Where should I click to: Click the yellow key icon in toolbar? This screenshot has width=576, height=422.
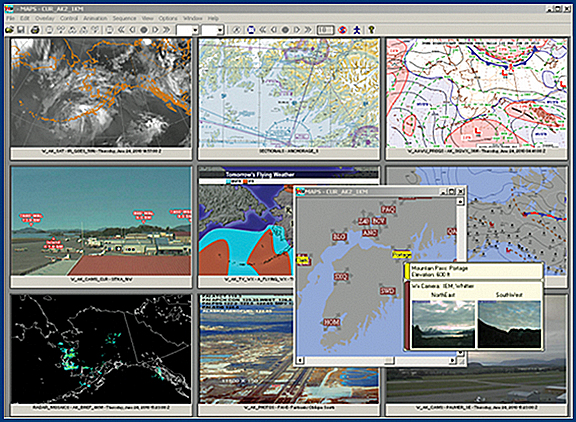tap(371, 30)
